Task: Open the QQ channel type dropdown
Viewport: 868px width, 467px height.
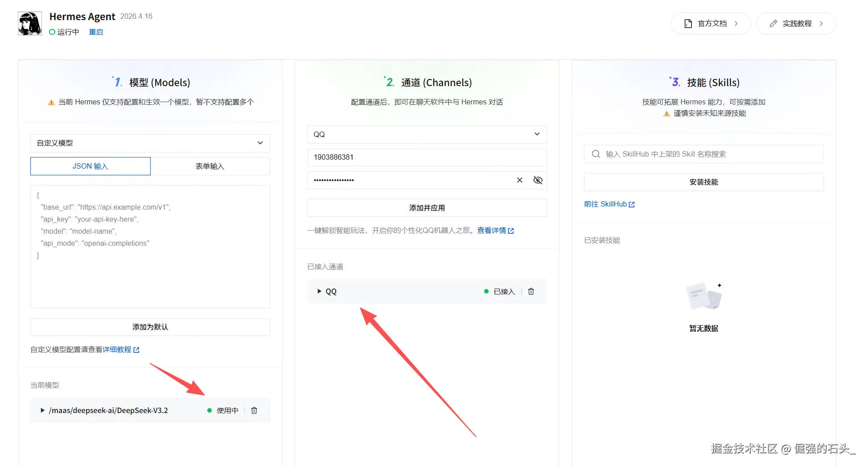Action: [427, 134]
